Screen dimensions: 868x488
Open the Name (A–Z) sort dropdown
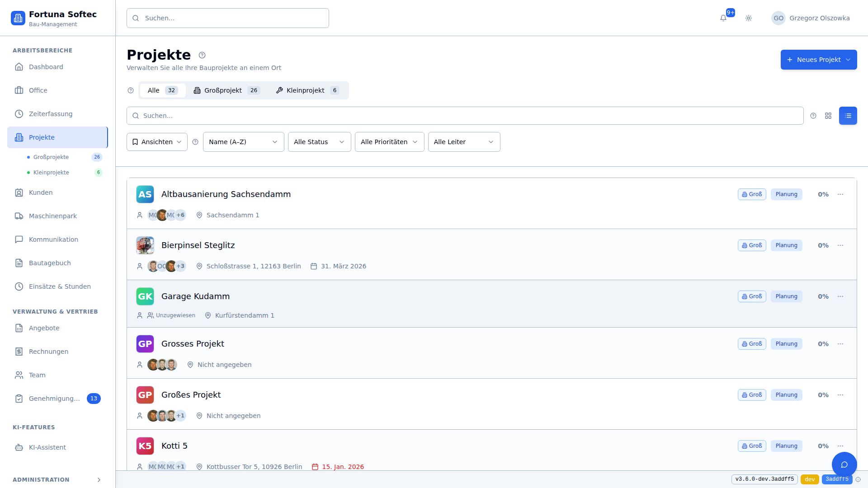(243, 142)
